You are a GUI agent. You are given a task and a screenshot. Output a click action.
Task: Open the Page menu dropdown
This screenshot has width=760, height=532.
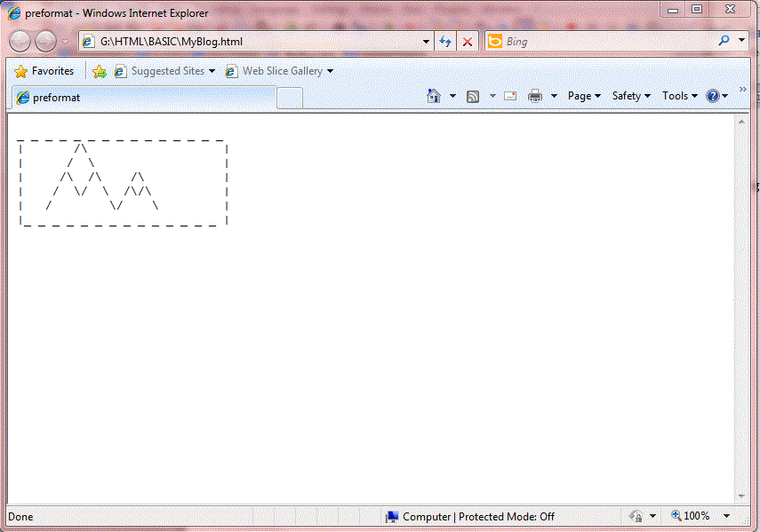(x=583, y=95)
